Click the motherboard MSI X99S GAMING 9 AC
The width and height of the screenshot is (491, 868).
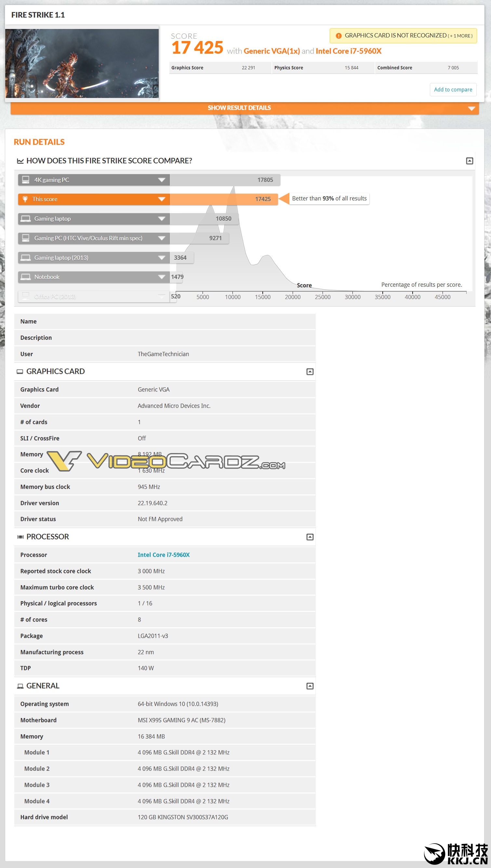181,720
